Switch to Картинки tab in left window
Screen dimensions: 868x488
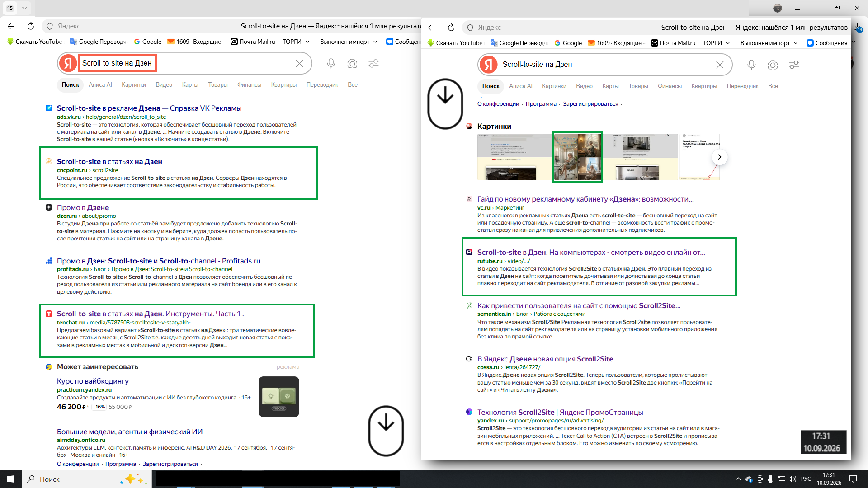pos(133,85)
